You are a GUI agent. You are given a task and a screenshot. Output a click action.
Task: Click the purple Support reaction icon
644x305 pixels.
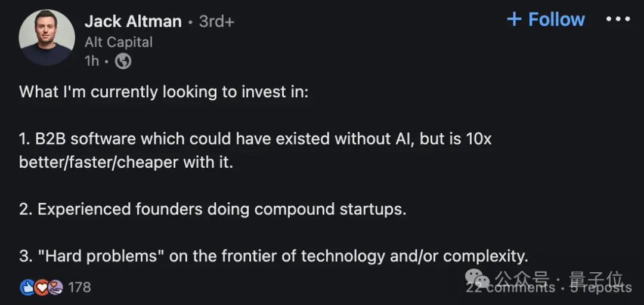(x=55, y=287)
